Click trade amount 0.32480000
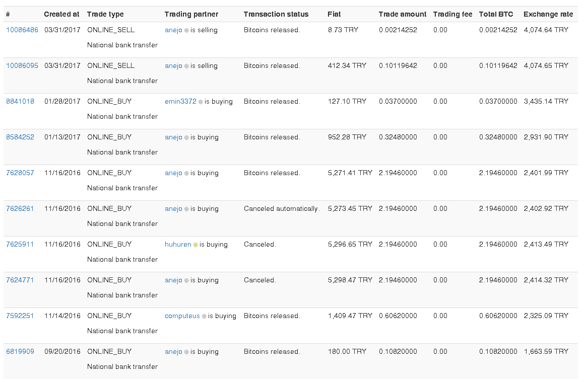The width and height of the screenshot is (588, 382). coord(398,137)
